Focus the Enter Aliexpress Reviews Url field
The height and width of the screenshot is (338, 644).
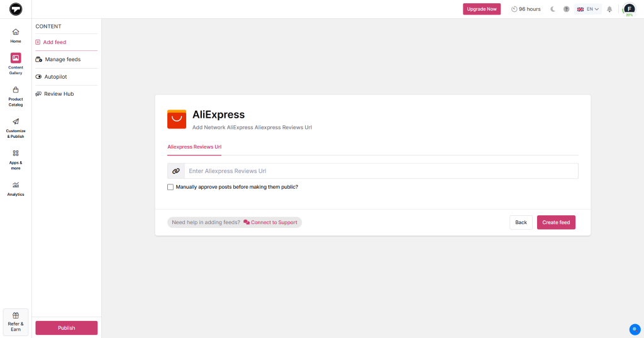381,171
